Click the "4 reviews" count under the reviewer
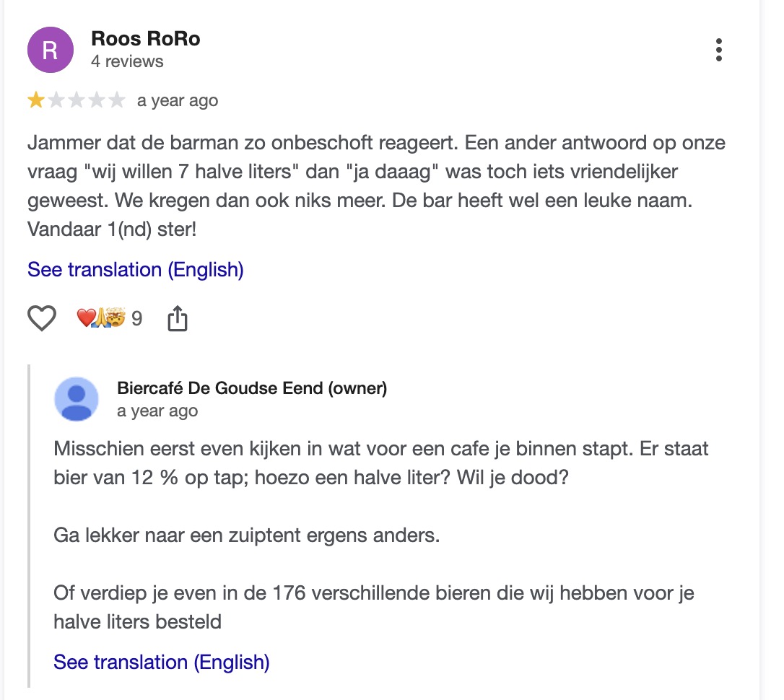This screenshot has height=700, width=784. (x=127, y=62)
